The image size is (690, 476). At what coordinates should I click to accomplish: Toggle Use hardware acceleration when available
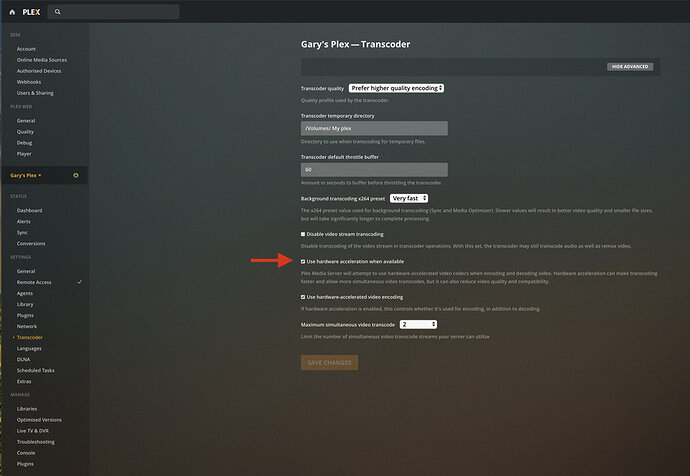[303, 261]
